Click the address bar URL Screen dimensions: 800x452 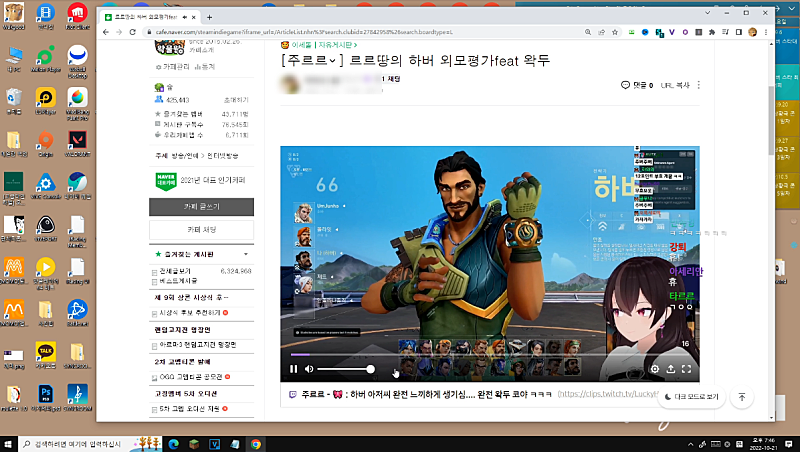pos(304,32)
